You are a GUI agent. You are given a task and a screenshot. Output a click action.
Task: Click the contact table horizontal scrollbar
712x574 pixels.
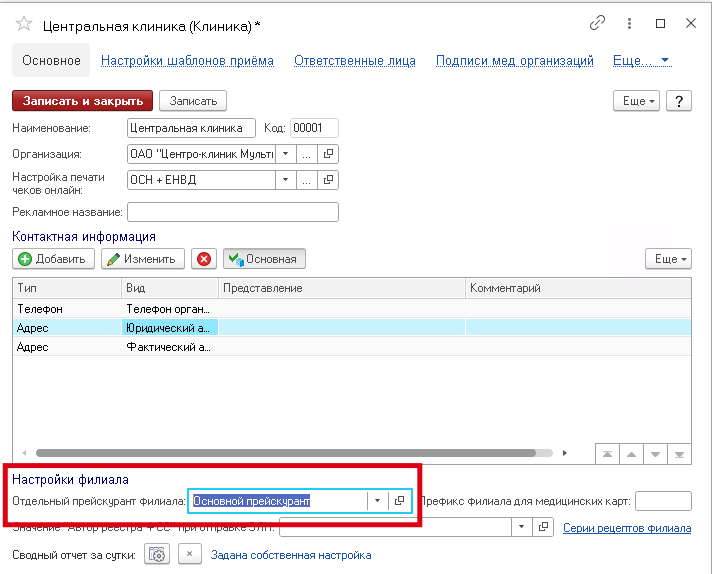[x=300, y=453]
